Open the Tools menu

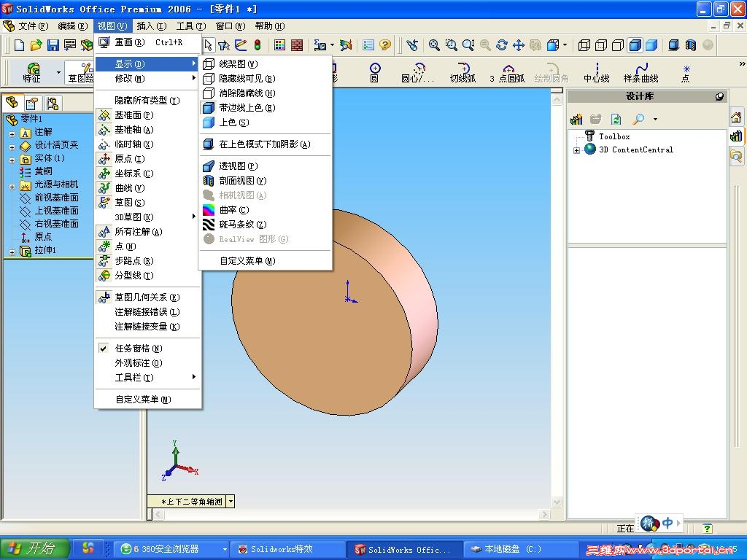click(190, 26)
